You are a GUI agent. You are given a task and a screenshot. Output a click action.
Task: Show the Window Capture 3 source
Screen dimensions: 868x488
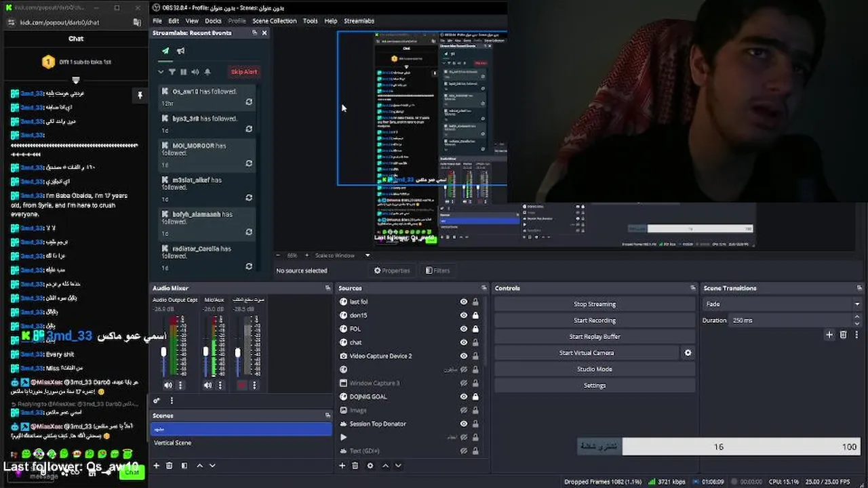click(x=464, y=384)
